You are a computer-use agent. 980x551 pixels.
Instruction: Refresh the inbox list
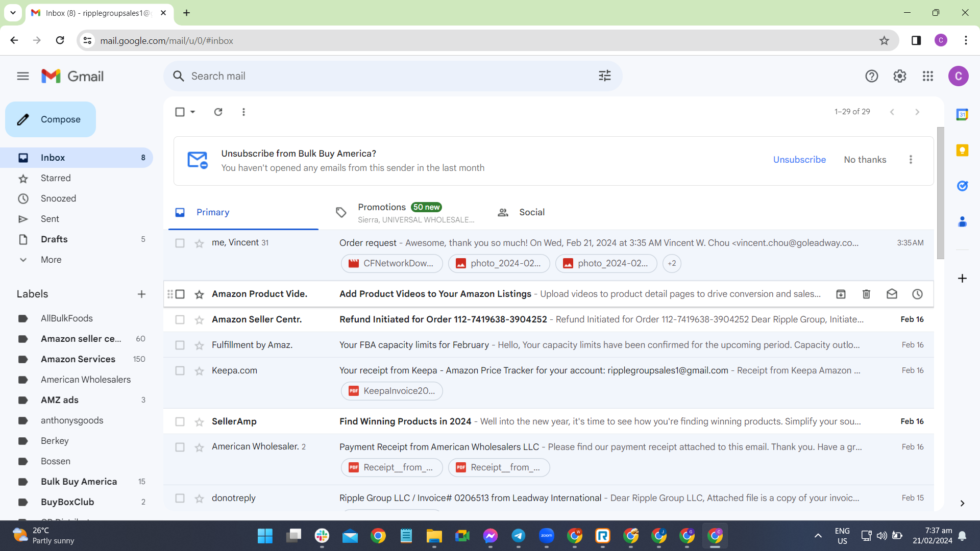pyautogui.click(x=218, y=112)
